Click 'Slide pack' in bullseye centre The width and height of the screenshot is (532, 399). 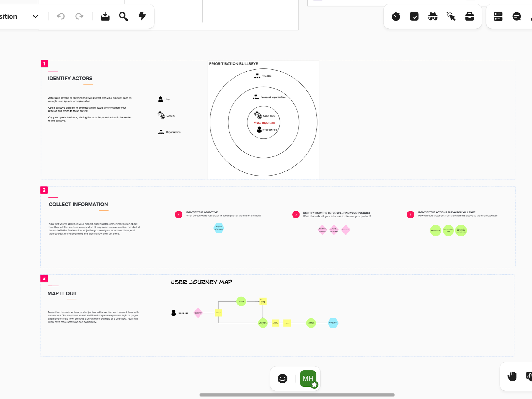pos(269,116)
